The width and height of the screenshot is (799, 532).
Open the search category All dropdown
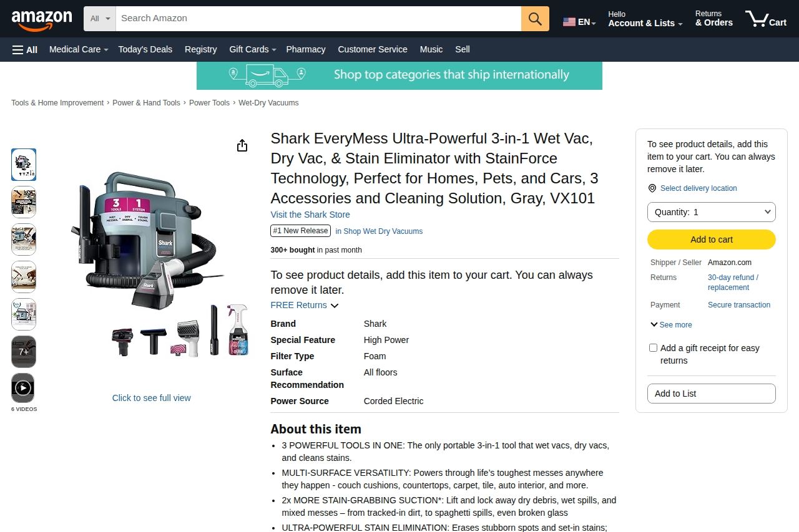coord(100,19)
